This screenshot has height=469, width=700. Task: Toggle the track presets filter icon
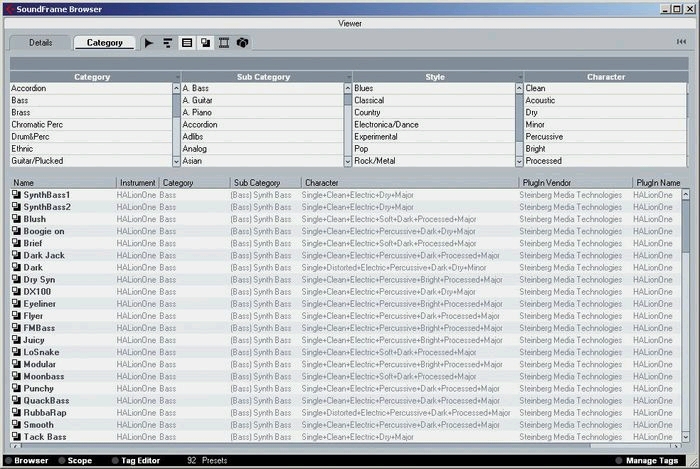pos(187,43)
